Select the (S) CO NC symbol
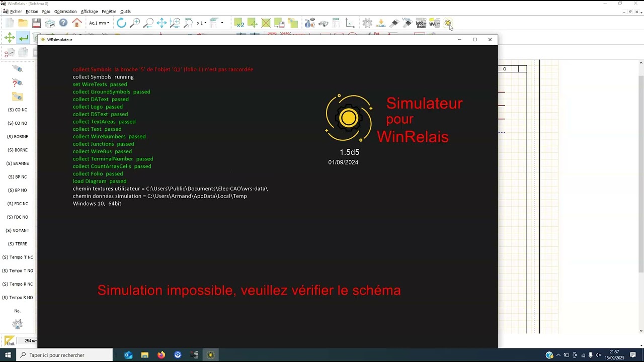 tap(18, 110)
